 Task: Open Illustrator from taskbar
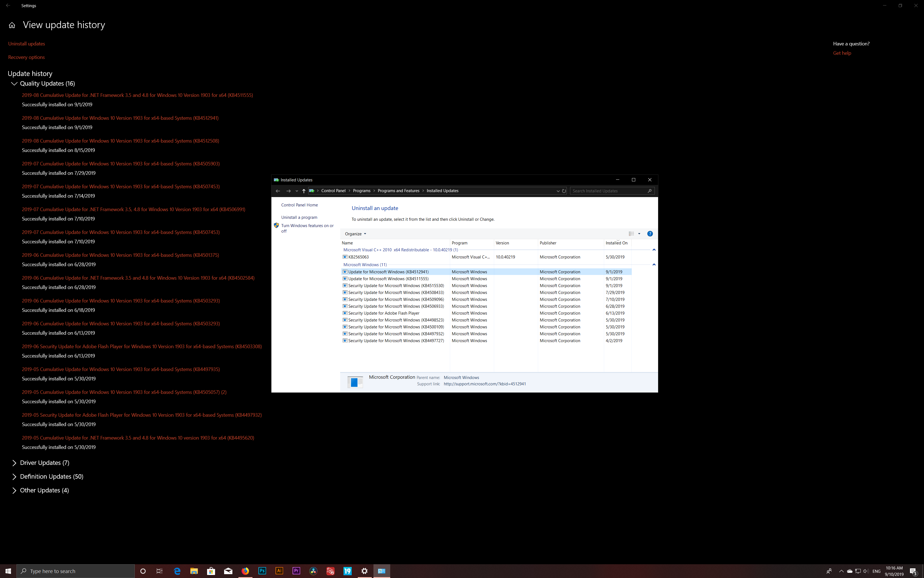point(279,571)
